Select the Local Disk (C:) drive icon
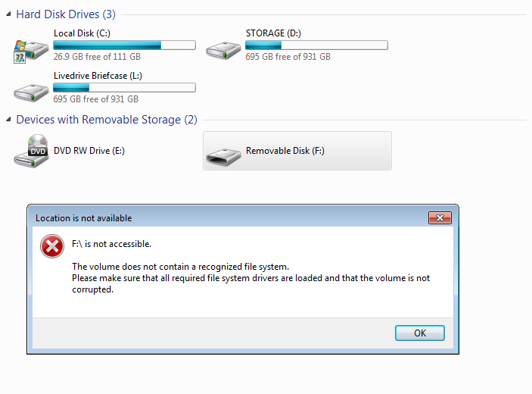 tap(31, 51)
